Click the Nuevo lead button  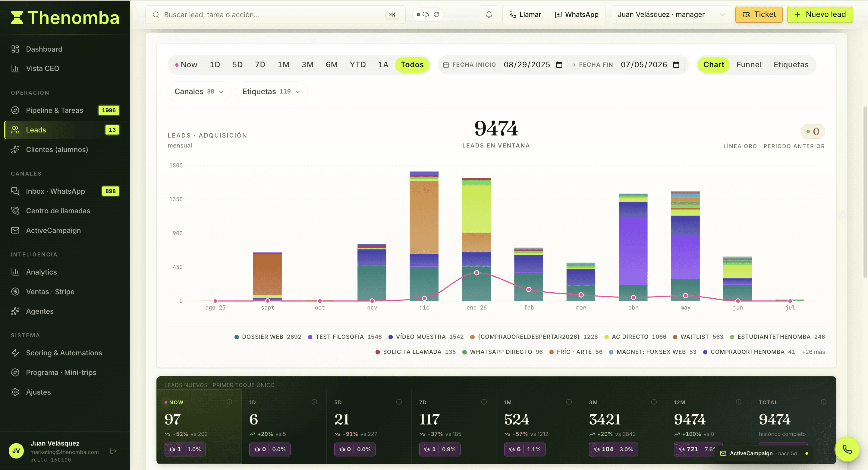tap(820, 14)
